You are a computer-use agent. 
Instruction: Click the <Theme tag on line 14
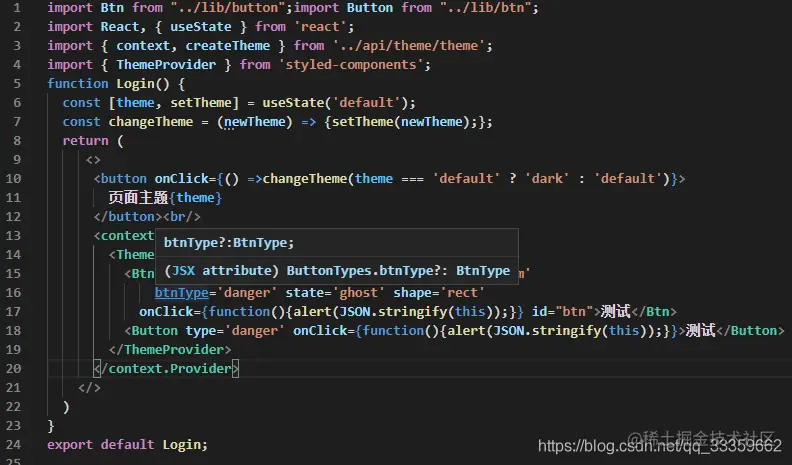[131, 254]
